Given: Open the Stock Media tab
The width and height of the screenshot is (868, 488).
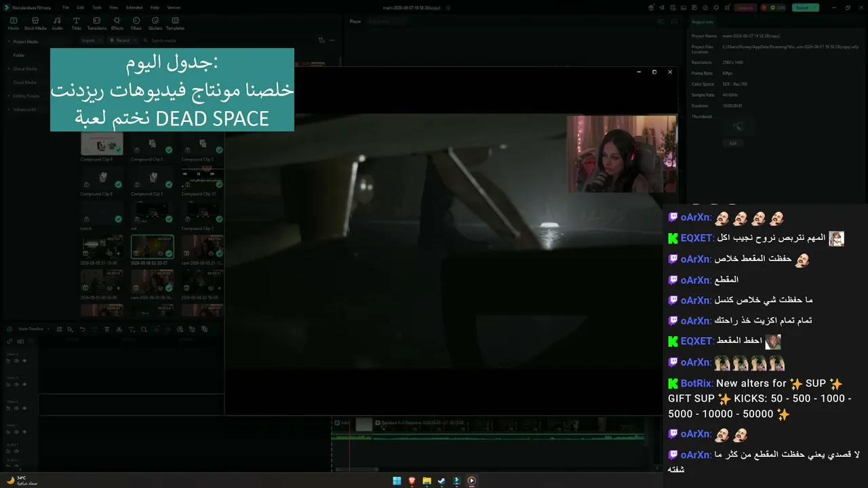Looking at the screenshot, I should (35, 24).
